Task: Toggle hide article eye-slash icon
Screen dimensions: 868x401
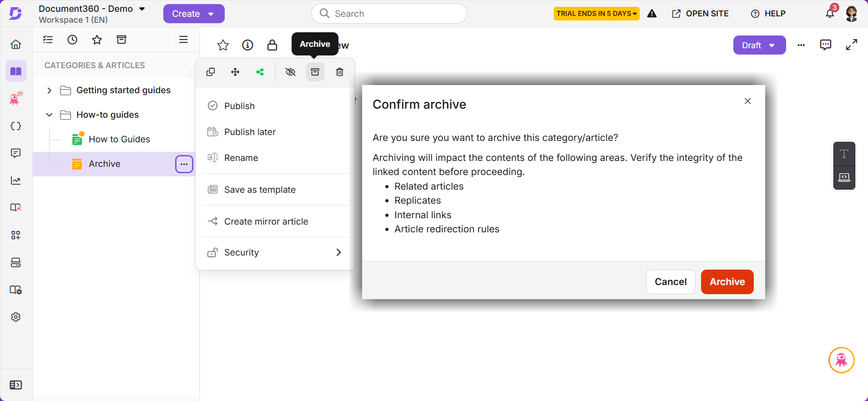Action: point(290,72)
